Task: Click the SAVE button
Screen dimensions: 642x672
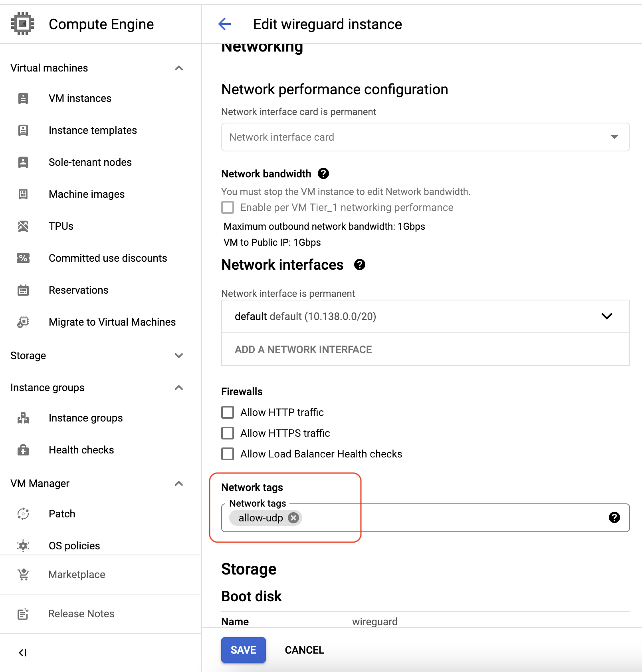Action: (x=244, y=650)
